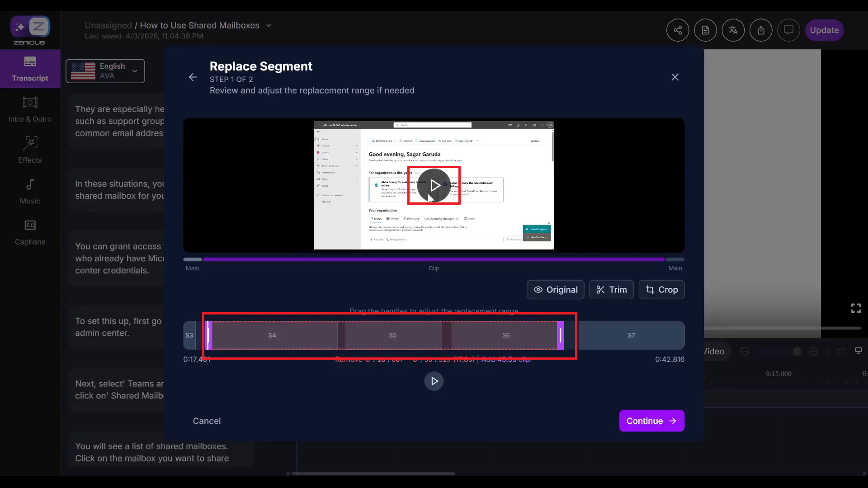This screenshot has width=868, height=488.
Task: Toggle the Original view eye button
Action: [555, 290]
